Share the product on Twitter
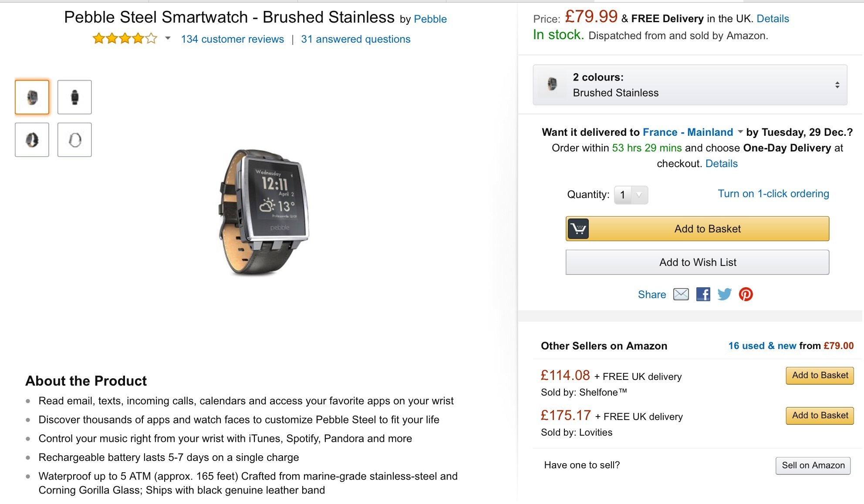 (724, 295)
